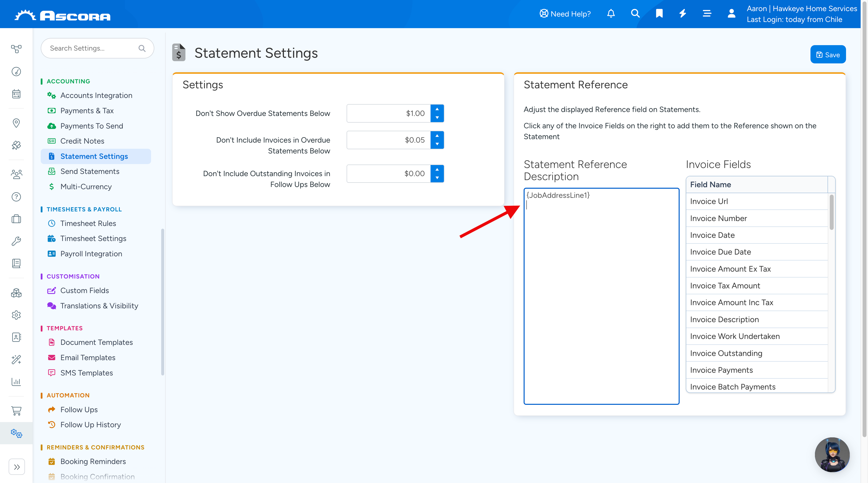Open the briefcase icon in left rail
Screen dimensions: 868x483
click(x=16, y=219)
